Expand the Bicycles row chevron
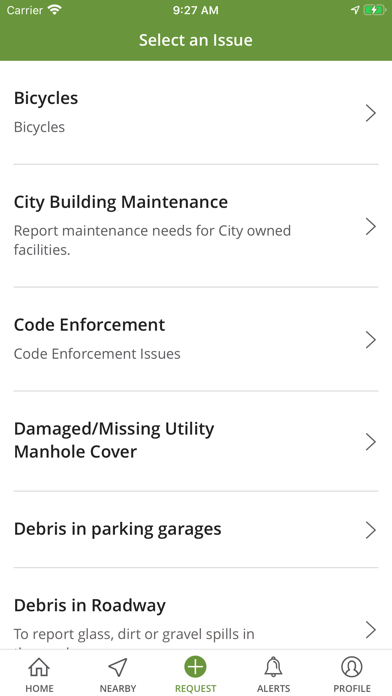This screenshot has width=392, height=696. [x=371, y=113]
